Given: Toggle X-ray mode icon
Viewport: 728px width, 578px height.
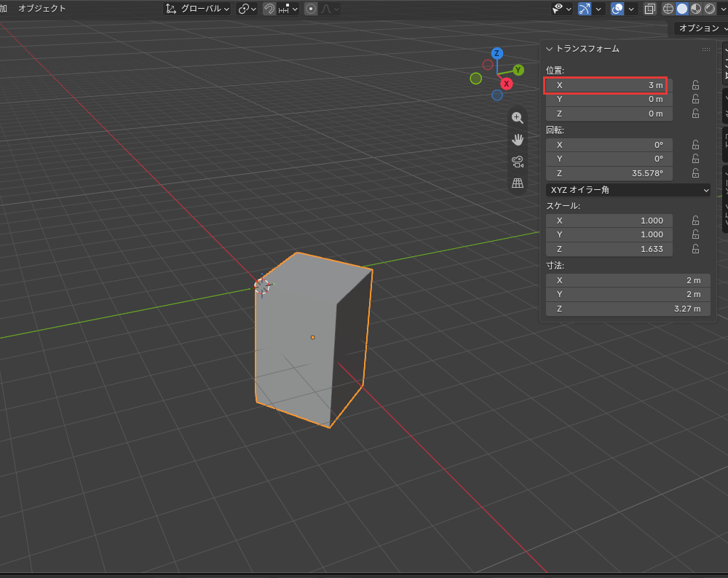Looking at the screenshot, I should tap(649, 9).
